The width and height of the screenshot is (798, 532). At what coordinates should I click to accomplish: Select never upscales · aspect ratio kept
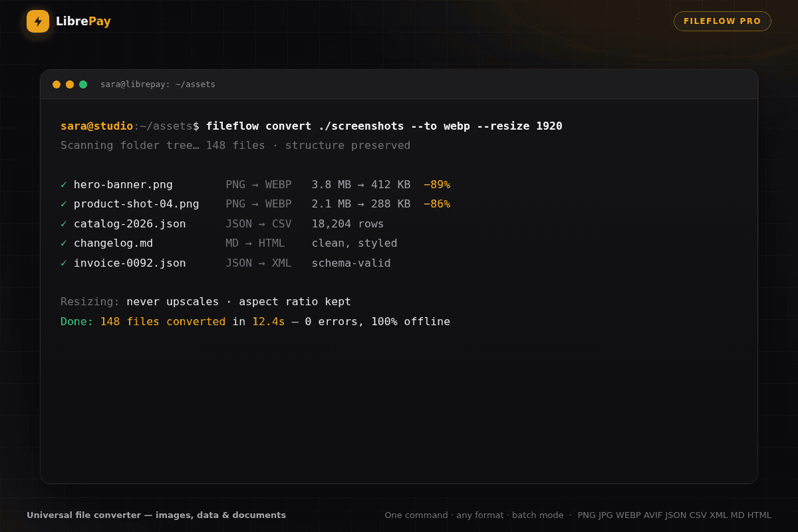239,301
